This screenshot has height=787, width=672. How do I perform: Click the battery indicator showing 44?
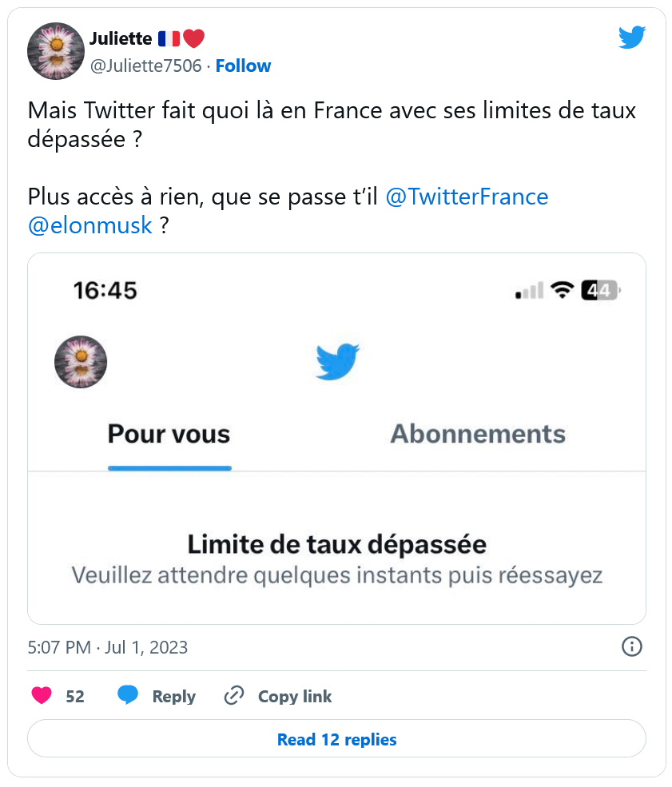point(600,290)
